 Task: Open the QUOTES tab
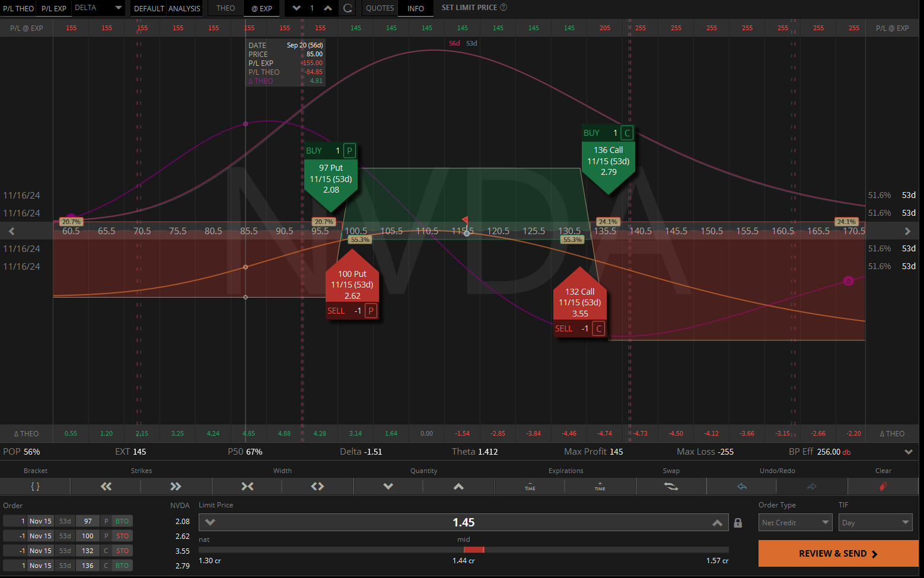coord(380,8)
